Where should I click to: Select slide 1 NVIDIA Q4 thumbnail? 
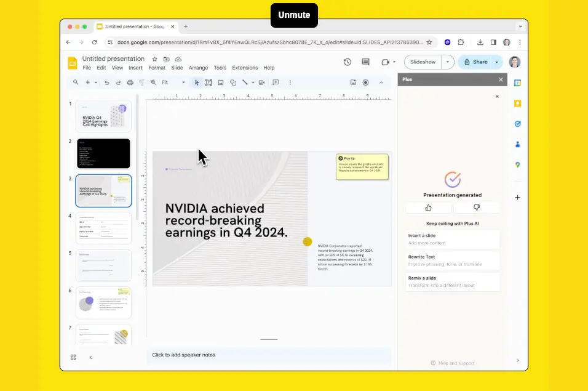(x=103, y=116)
